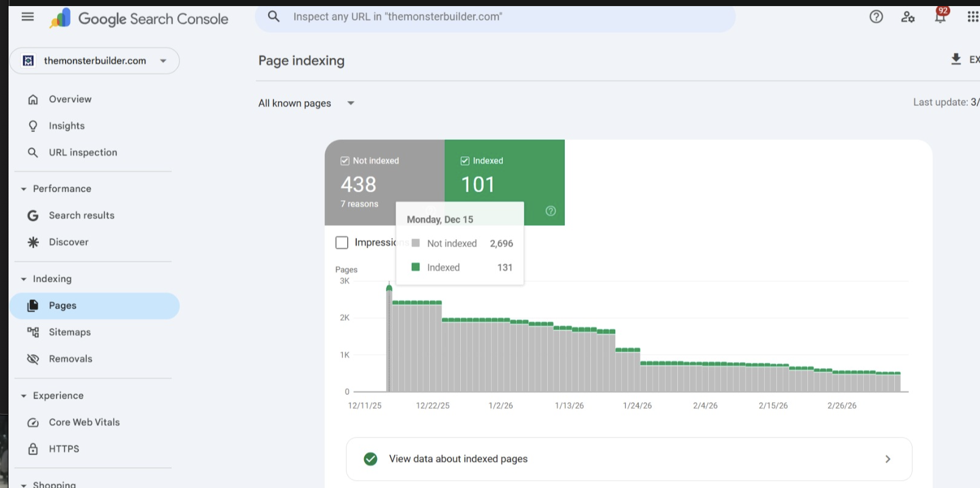Click the Page indexing heading
The width and height of the screenshot is (980, 488).
302,61
